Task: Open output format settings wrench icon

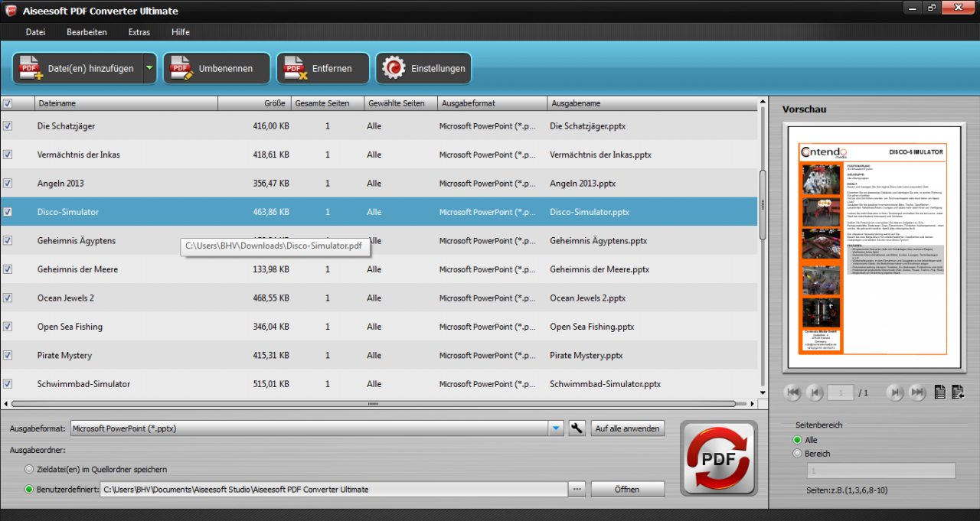Action: [x=577, y=428]
